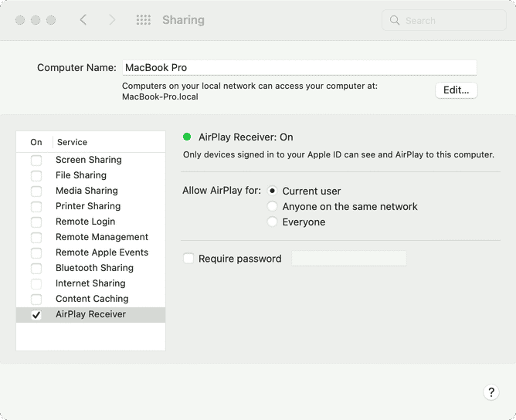Toggle the Internet Sharing checkbox
The image size is (516, 420).
(x=36, y=284)
